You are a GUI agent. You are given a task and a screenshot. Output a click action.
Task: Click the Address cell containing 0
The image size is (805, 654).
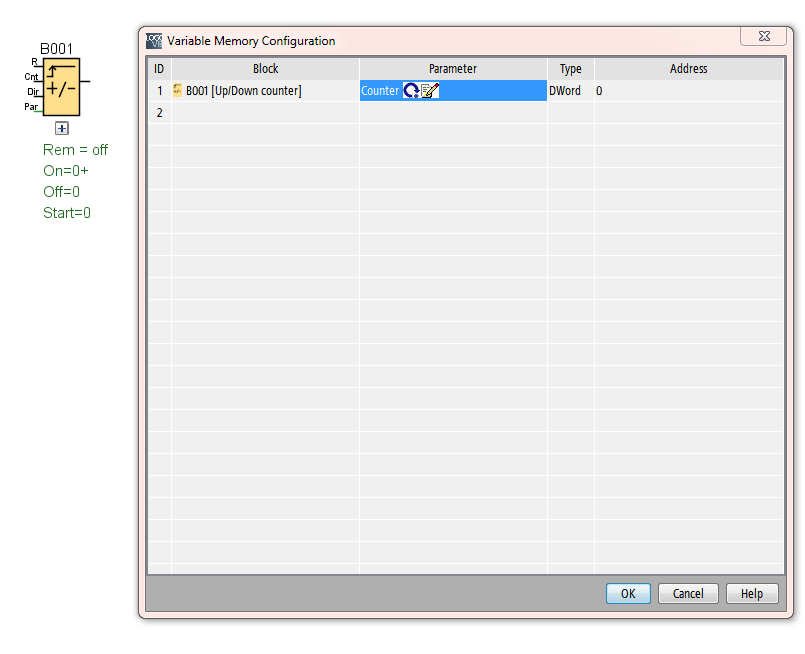coord(689,91)
